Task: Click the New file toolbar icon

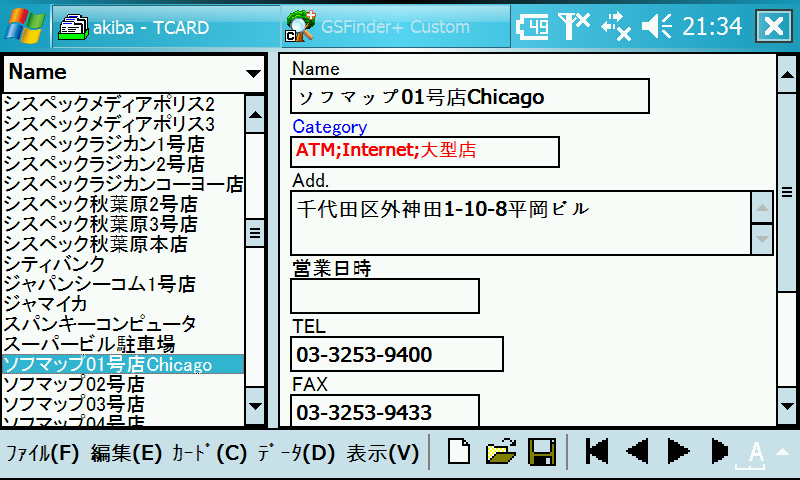Action: click(459, 451)
